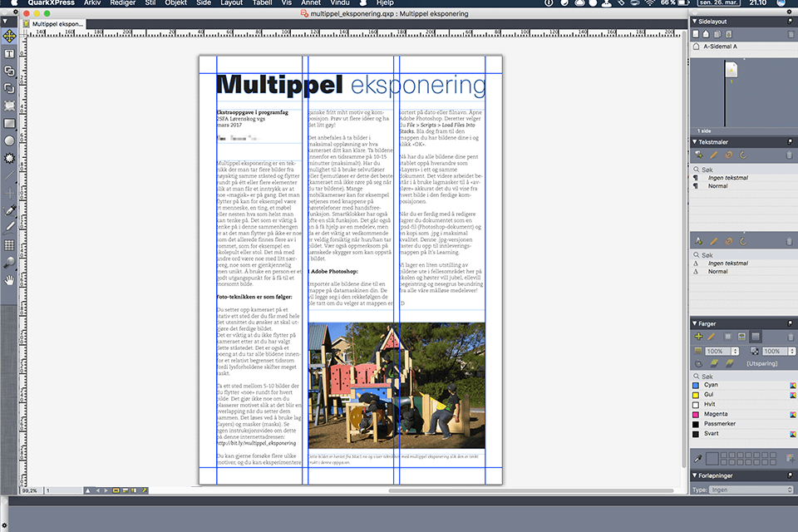Open the Tabell menu

click(262, 2)
